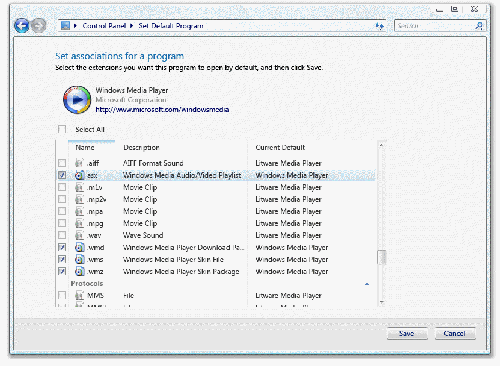Check the .mp2v extension checkbox
The image size is (500, 366).
click(x=62, y=199)
